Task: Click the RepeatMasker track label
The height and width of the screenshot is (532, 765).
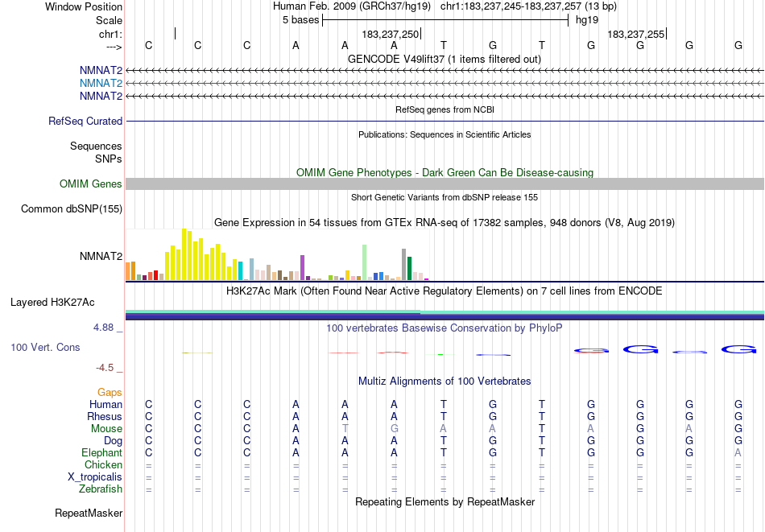Action: pyautogui.click(x=89, y=513)
